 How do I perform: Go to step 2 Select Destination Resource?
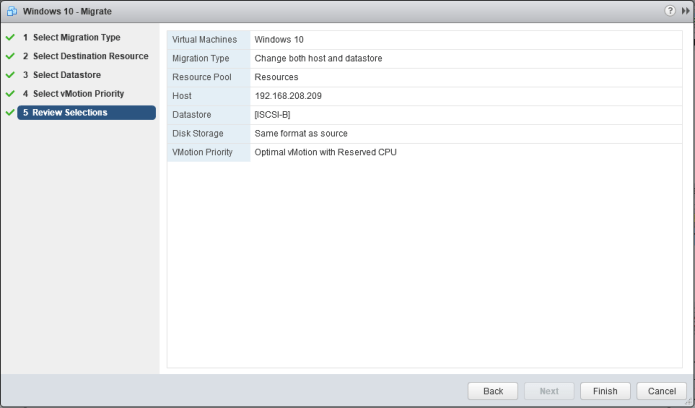click(90, 56)
